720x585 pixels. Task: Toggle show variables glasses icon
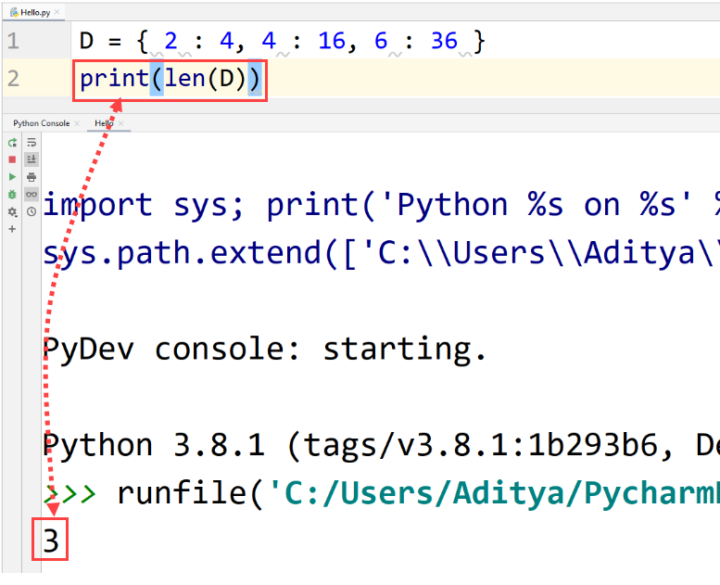click(31, 194)
